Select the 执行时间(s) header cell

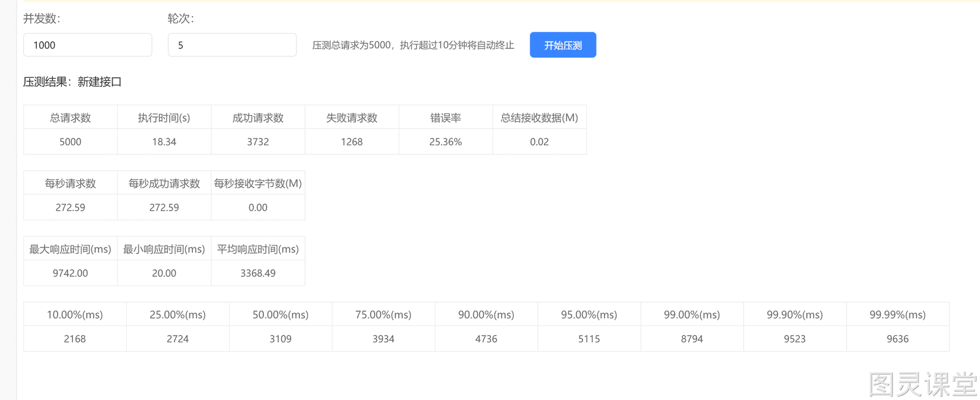point(164,118)
